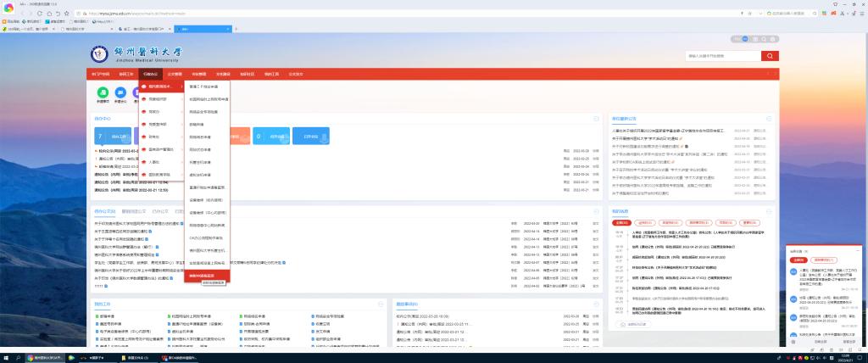The image size is (868, 363).
Task: Open the blue work card showing 0
Action: pos(271,136)
